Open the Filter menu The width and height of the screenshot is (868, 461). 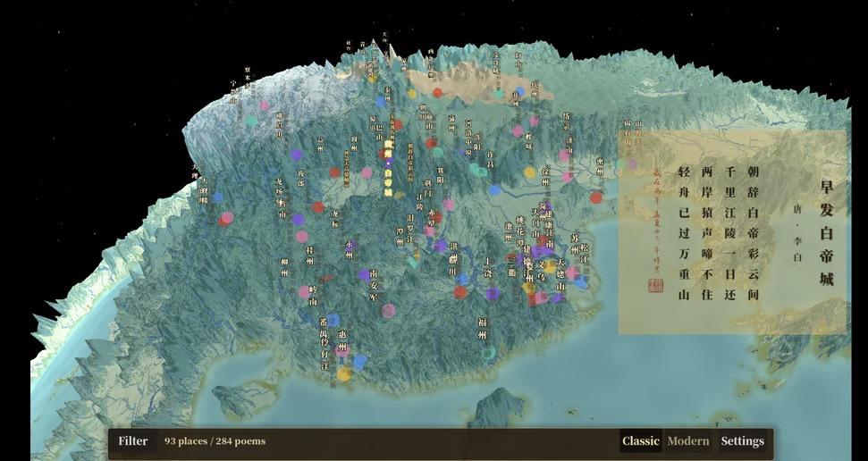pos(133,441)
